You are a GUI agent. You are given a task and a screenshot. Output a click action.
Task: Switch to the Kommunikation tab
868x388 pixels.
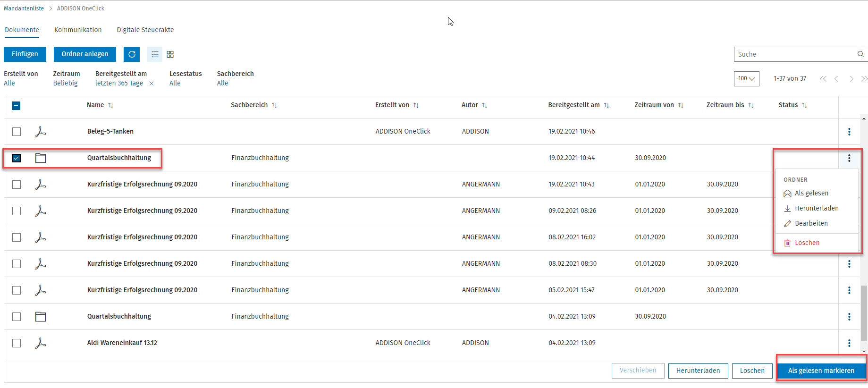point(78,30)
